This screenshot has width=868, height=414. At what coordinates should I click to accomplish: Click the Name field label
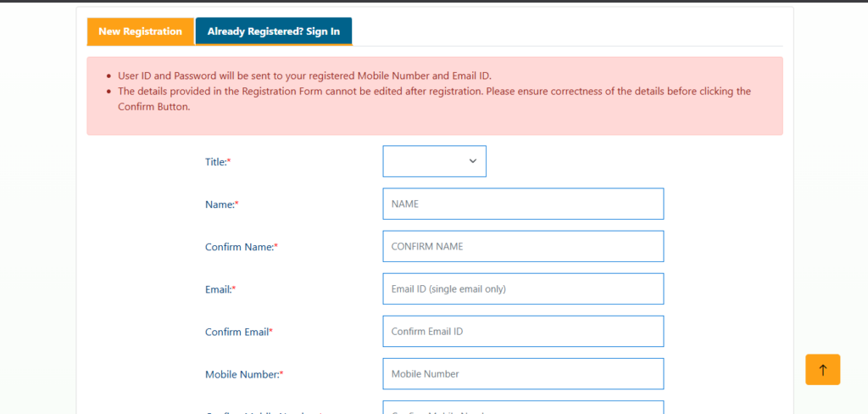221,204
